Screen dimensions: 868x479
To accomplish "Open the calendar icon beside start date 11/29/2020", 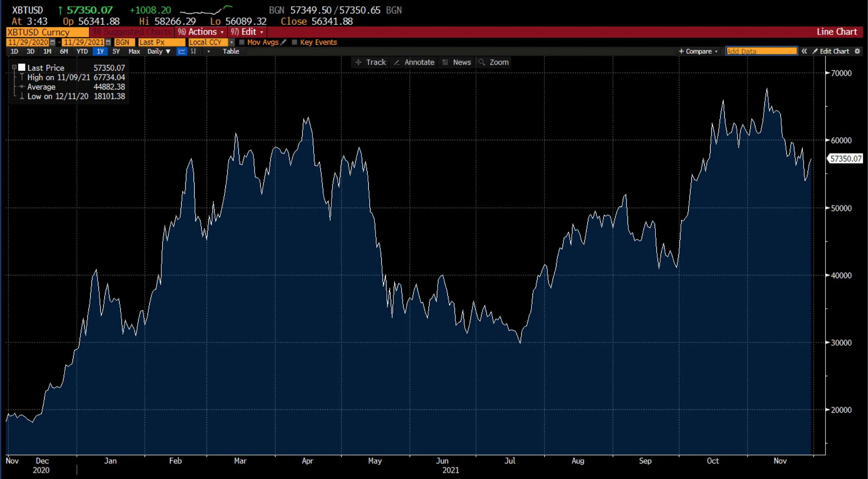I will (53, 42).
